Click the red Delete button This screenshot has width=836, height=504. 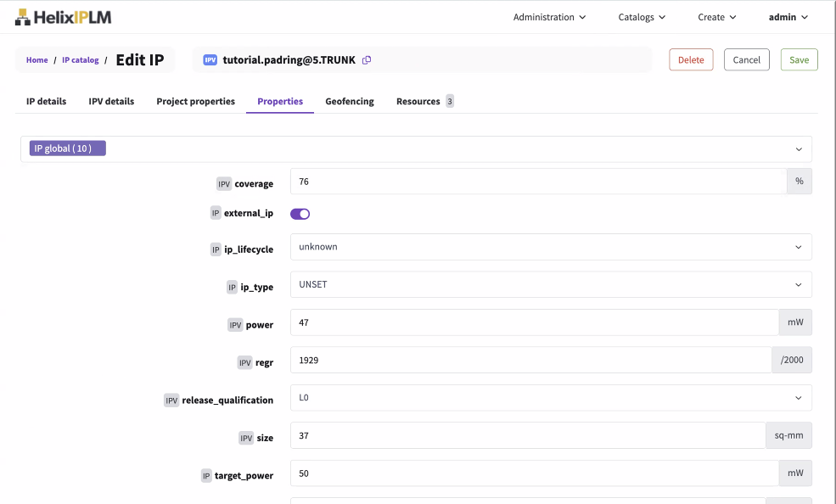(691, 60)
